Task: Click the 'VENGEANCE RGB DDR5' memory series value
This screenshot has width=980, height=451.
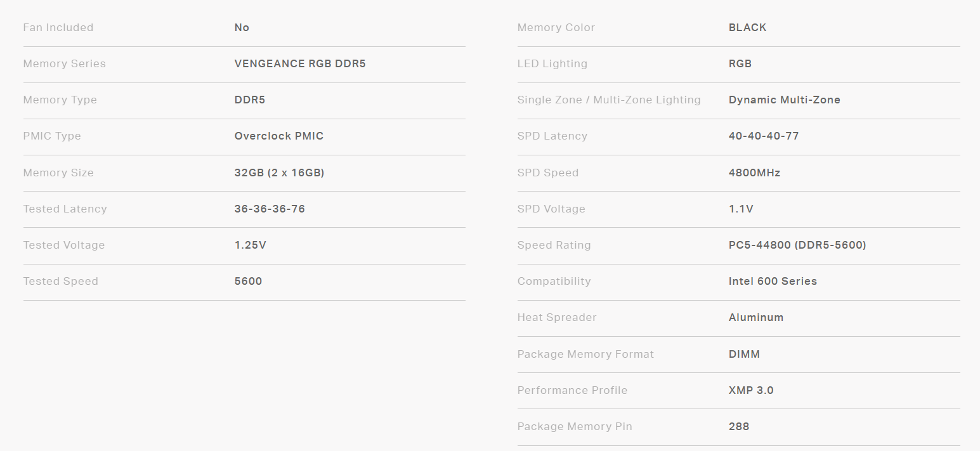Action: click(x=300, y=63)
